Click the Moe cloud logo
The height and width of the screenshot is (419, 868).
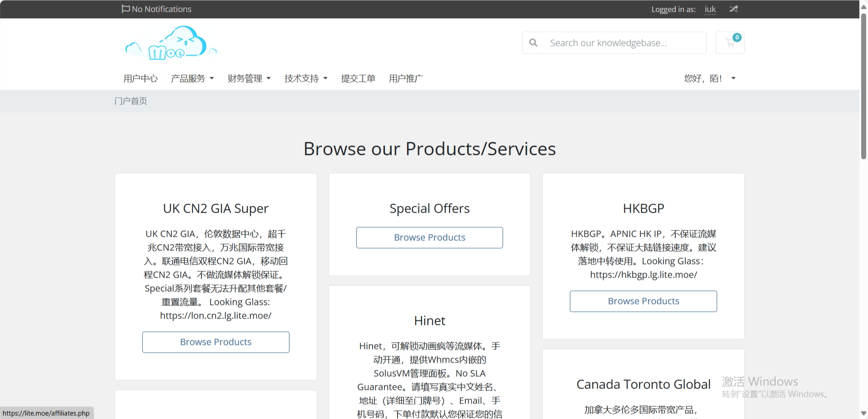pos(170,44)
